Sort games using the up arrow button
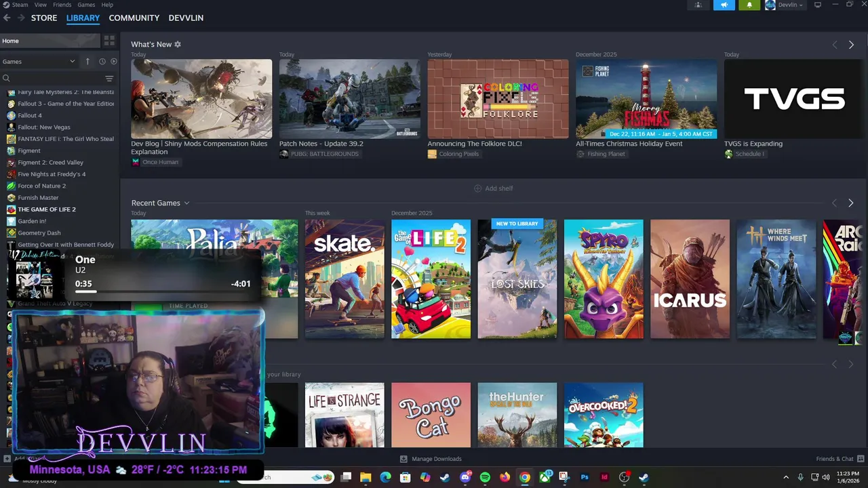The image size is (868, 488). pos(87,61)
